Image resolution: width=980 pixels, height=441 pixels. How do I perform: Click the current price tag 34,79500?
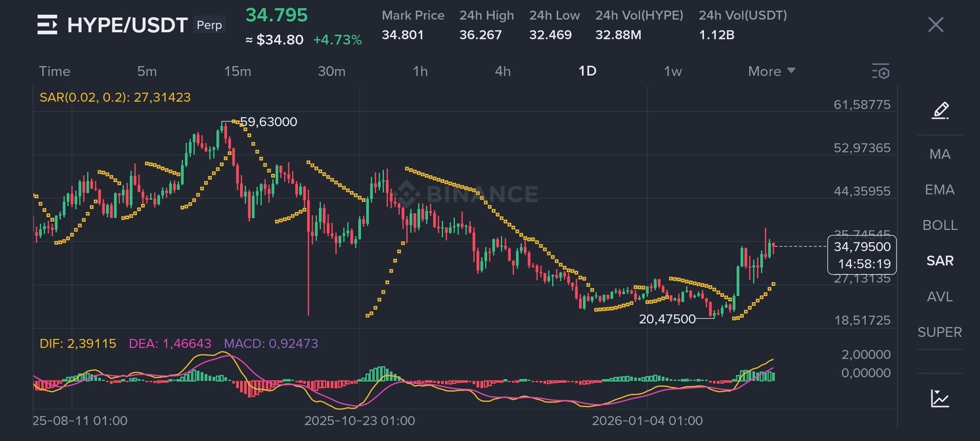862,247
